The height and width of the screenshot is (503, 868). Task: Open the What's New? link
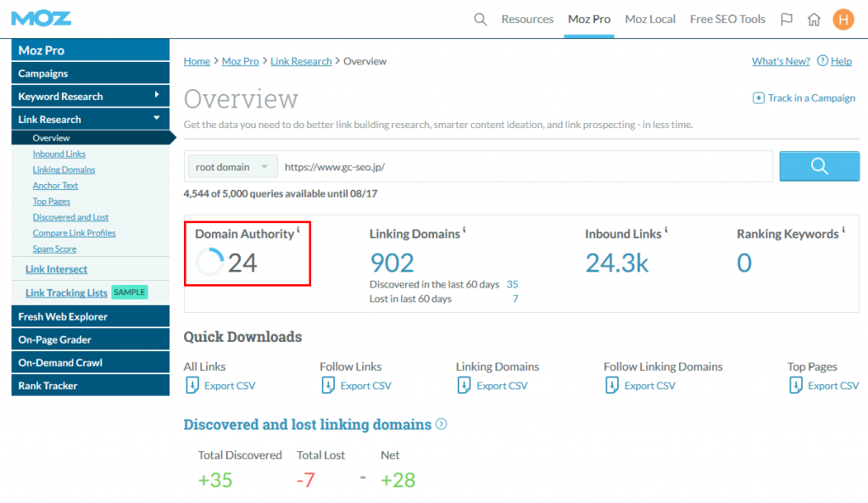pos(781,61)
